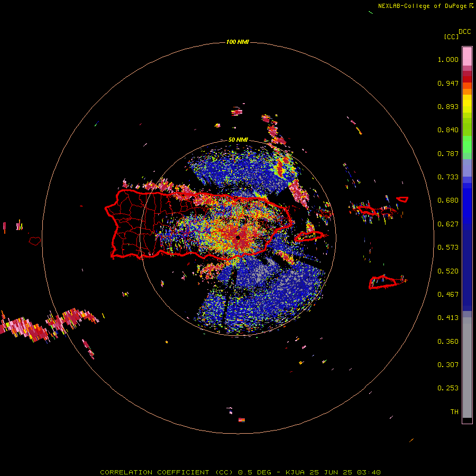
Task: Click the DCC legend heading
Action: tap(465, 32)
